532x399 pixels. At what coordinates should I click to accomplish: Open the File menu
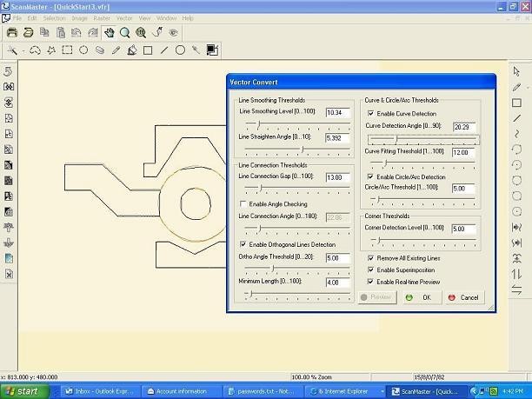click(17, 18)
